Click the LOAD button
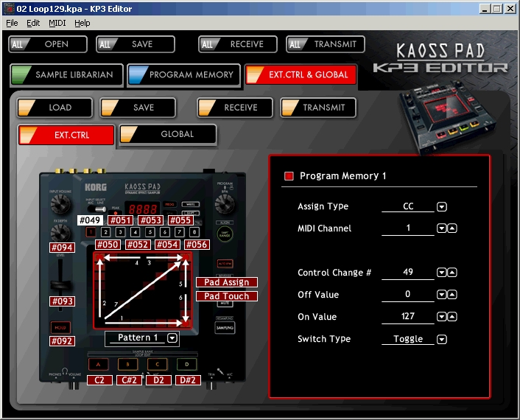 (x=55, y=108)
